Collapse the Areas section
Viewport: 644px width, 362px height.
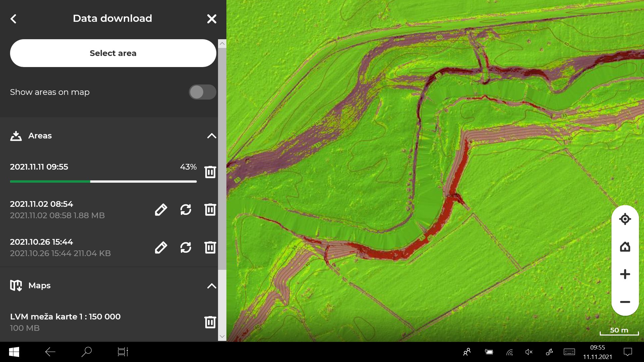(212, 136)
